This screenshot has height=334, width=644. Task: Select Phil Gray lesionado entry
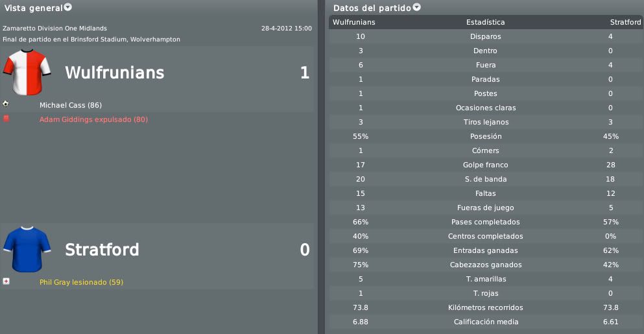81,282
